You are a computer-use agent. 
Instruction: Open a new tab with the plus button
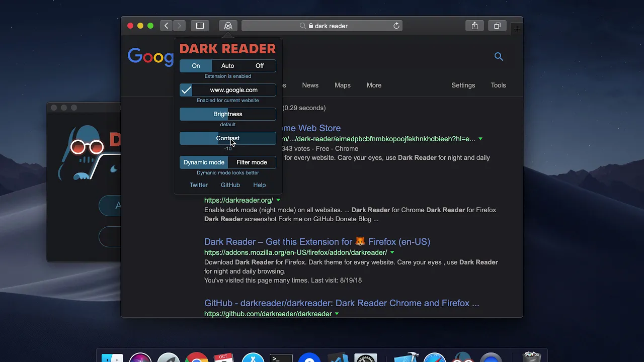click(x=517, y=29)
